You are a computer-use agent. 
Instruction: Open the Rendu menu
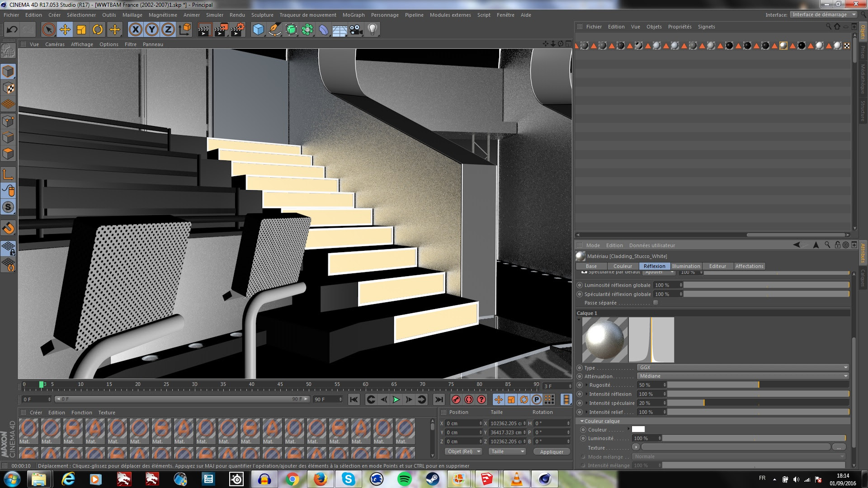tap(237, 15)
